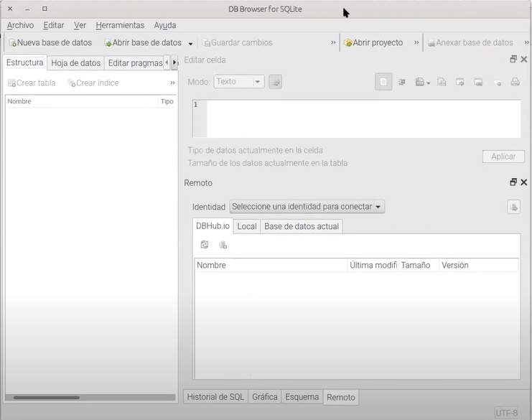Click the auto-format indent icon in Editar celda
Image resolution: width=532 pixels, height=420 pixels.
coord(402,82)
